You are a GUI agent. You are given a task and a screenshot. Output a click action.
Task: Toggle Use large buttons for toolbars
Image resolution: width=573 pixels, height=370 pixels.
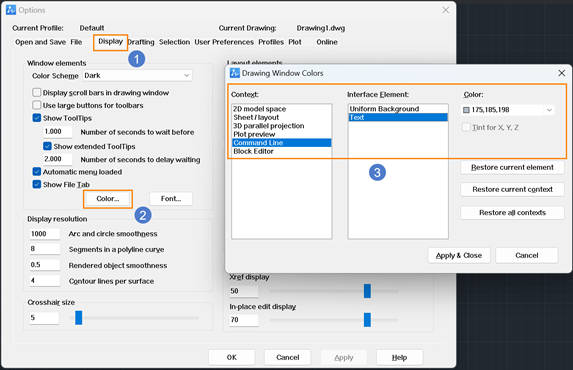pyautogui.click(x=37, y=105)
